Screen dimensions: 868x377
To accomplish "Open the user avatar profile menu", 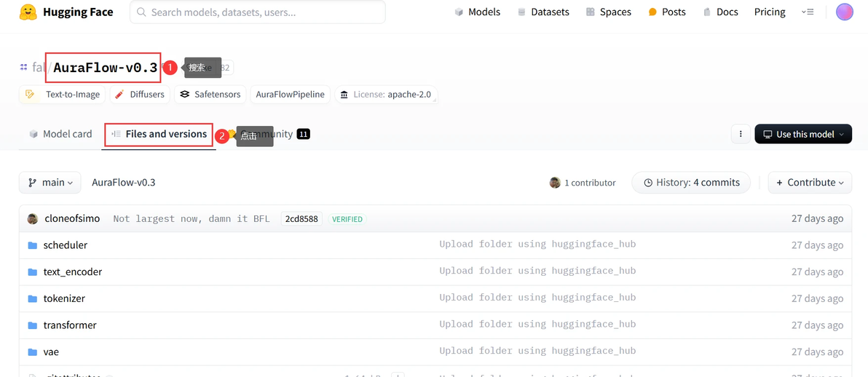I will pos(844,12).
